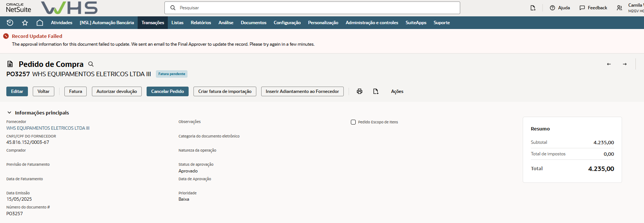Open the create new document icon in header
644x223 pixels.
(533, 8)
